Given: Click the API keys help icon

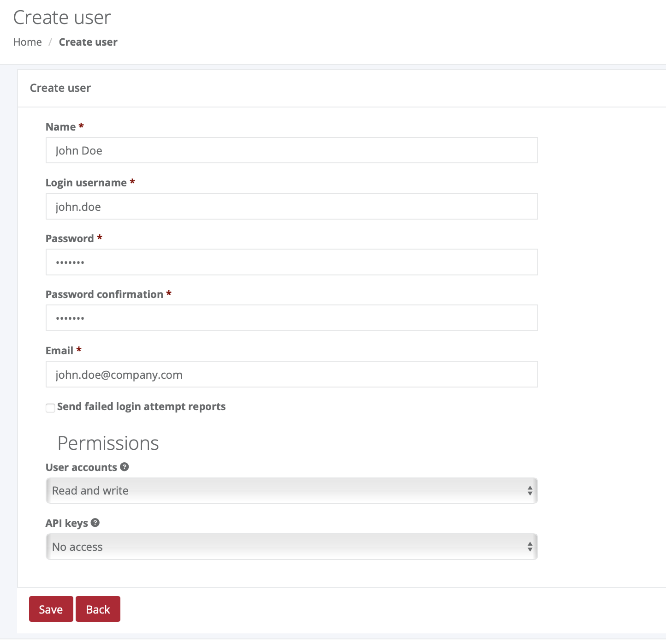Looking at the screenshot, I should 95,523.
